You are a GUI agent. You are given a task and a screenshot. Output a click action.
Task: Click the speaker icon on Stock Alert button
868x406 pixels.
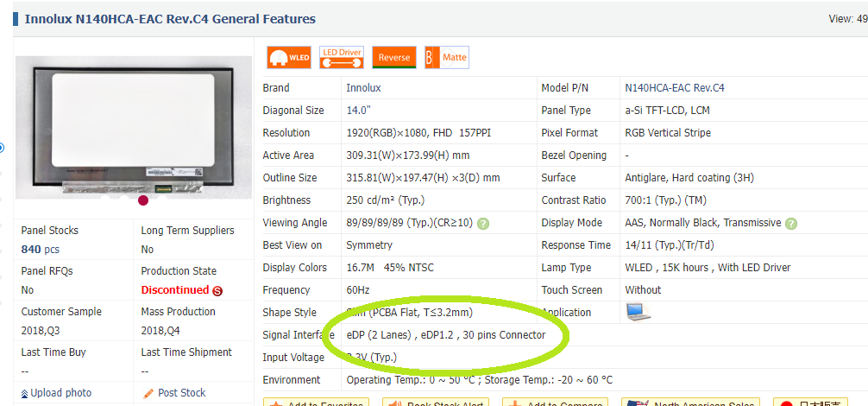(396, 404)
